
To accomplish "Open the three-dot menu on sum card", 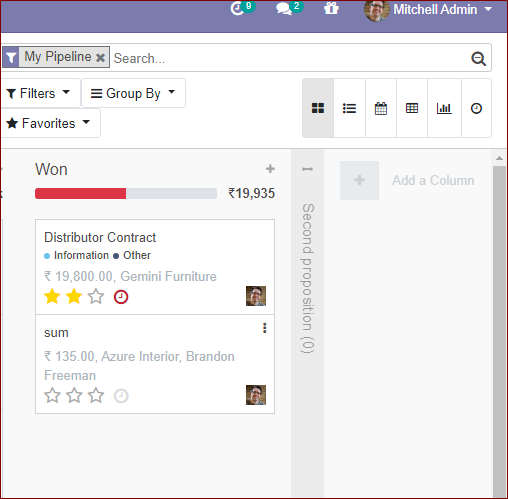I will [265, 328].
